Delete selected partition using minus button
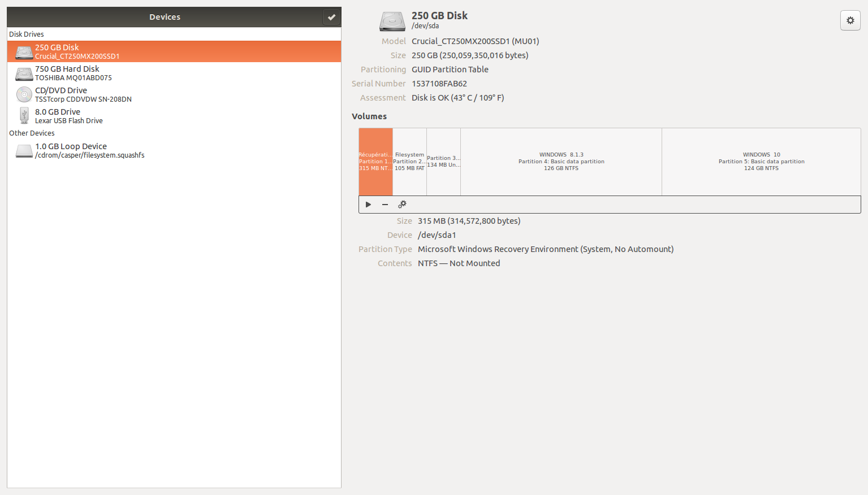The height and width of the screenshot is (495, 868). (x=385, y=205)
